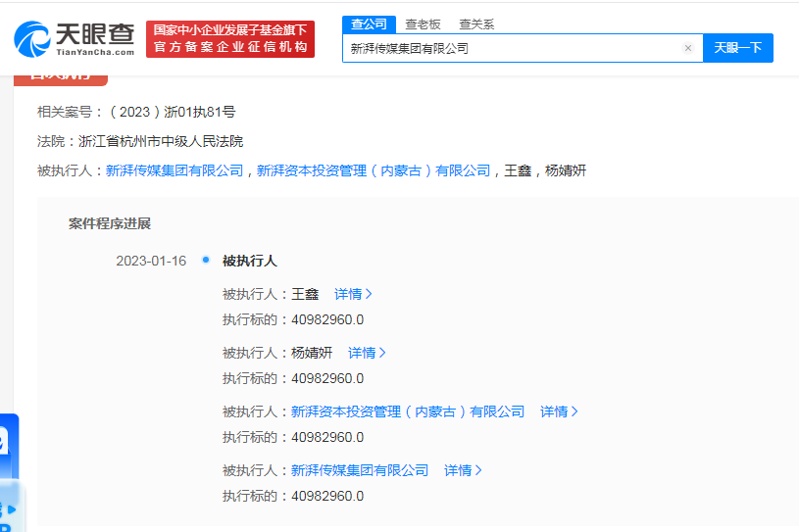Select the 查关系 tab

pyautogui.click(x=476, y=24)
